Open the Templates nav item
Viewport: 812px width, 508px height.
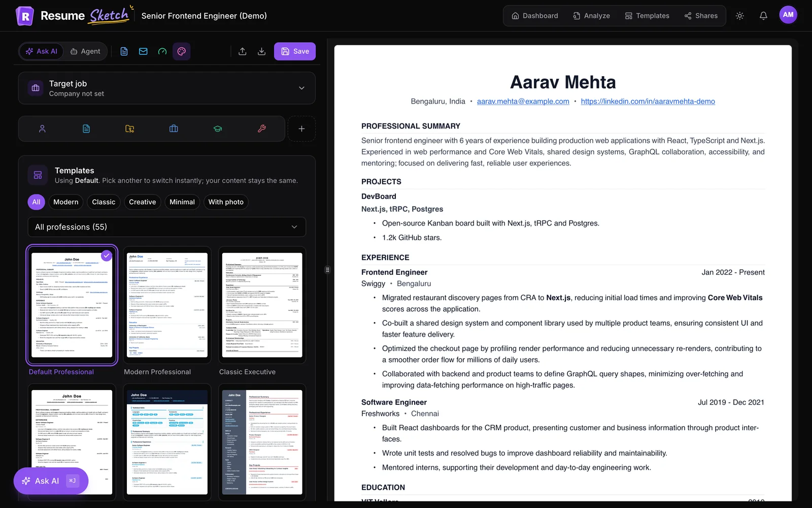click(x=647, y=16)
